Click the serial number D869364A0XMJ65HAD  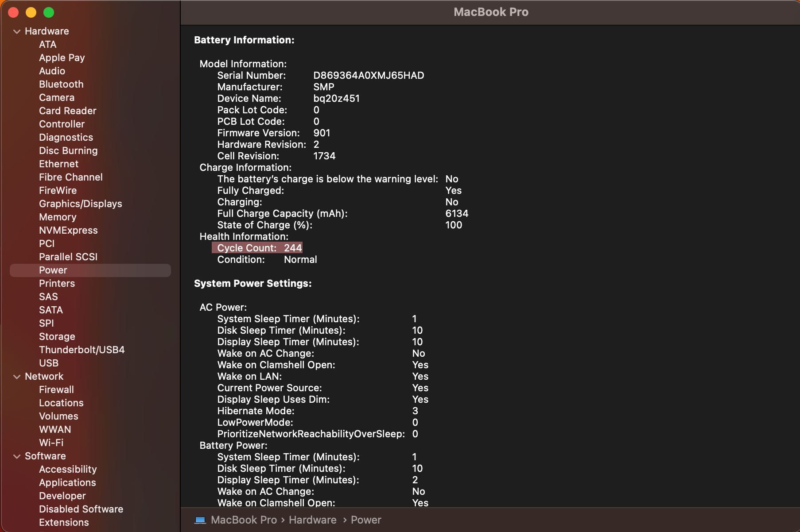pyautogui.click(x=369, y=75)
